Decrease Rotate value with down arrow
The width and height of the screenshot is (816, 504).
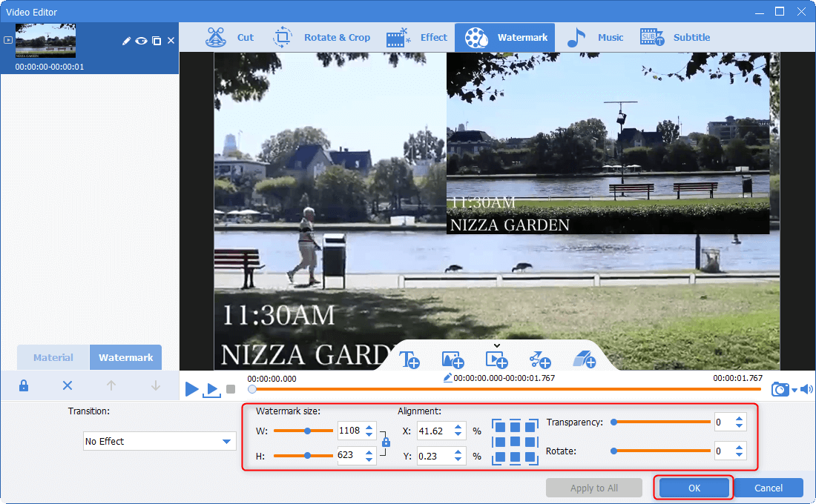click(739, 455)
